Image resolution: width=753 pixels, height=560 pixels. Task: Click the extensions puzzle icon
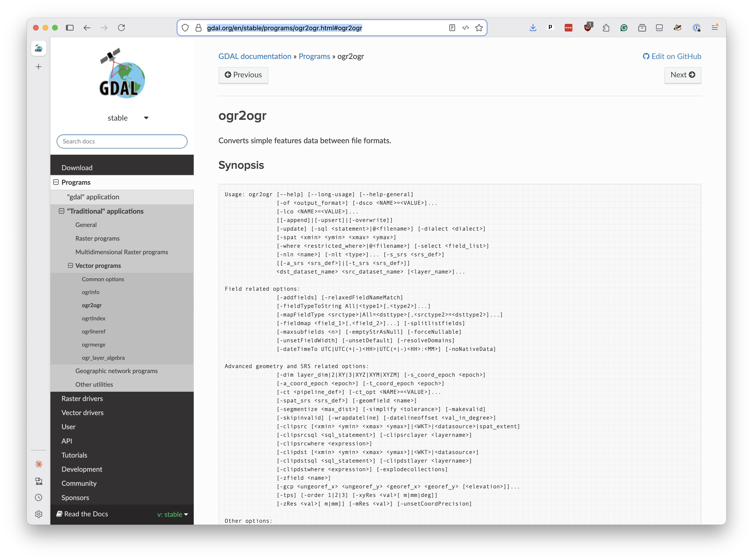(606, 28)
